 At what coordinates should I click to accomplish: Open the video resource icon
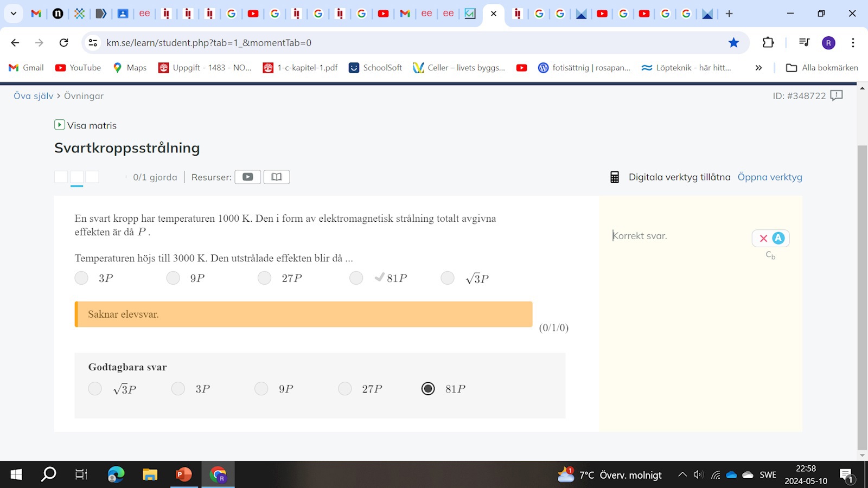point(247,177)
